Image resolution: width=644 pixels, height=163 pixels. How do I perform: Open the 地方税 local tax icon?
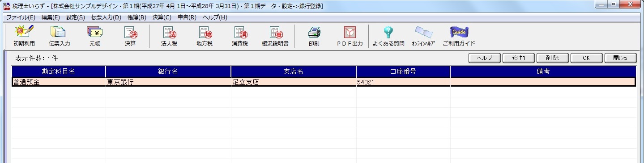pos(205,36)
